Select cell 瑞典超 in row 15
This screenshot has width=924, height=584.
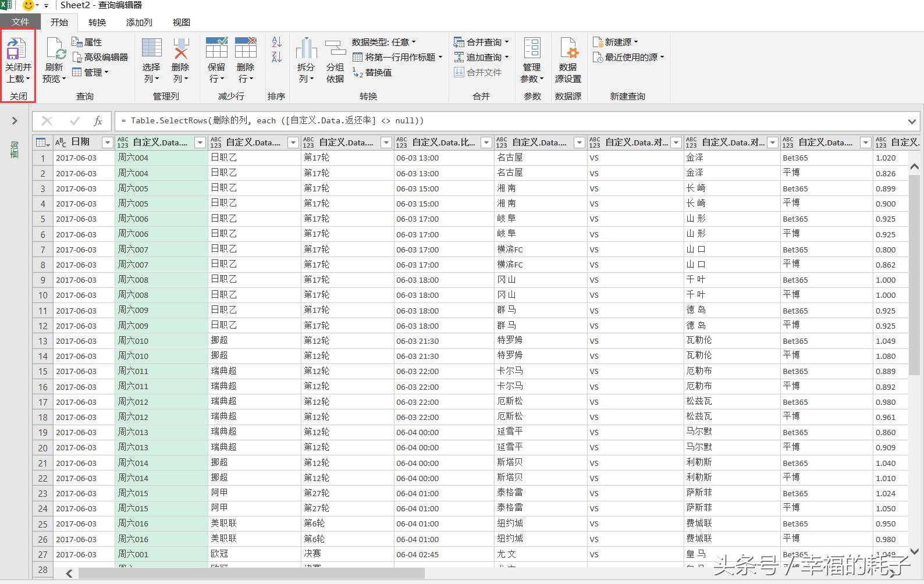[x=254, y=371]
